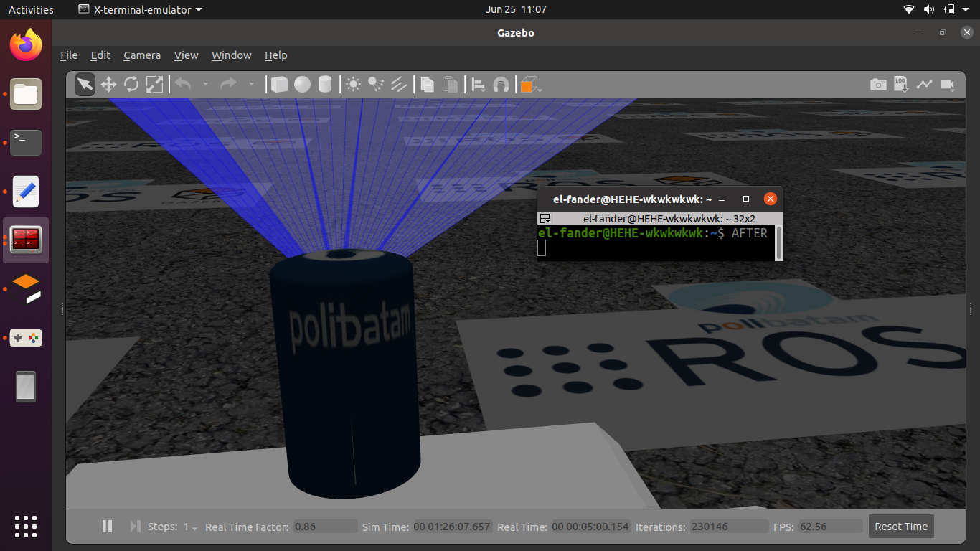Screen dimensions: 980x551
Task: Take a screenshot with camera icon
Action: pyautogui.click(x=878, y=85)
